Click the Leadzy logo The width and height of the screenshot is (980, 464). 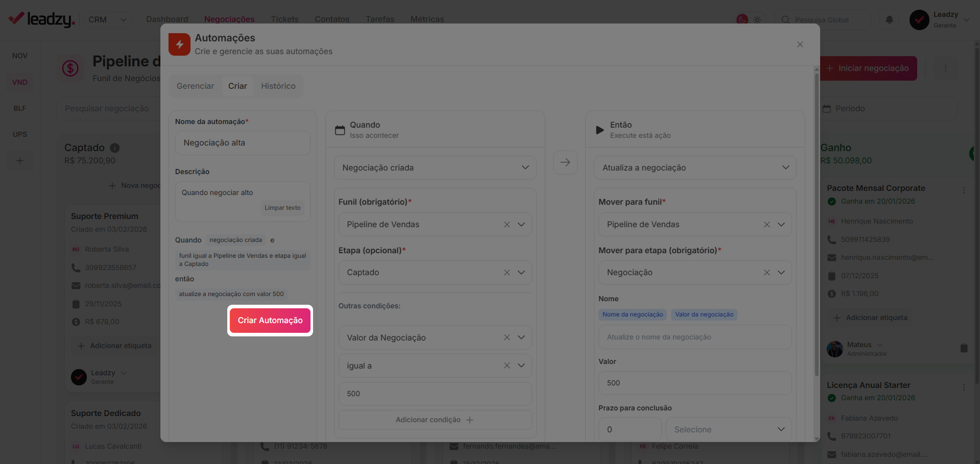42,19
